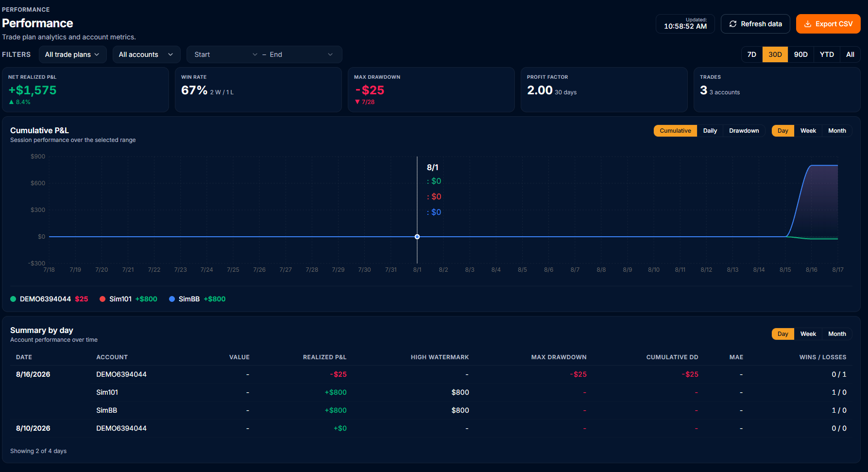Select Month in Summary by day
Image resolution: width=868 pixels, height=472 pixels.
click(837, 334)
